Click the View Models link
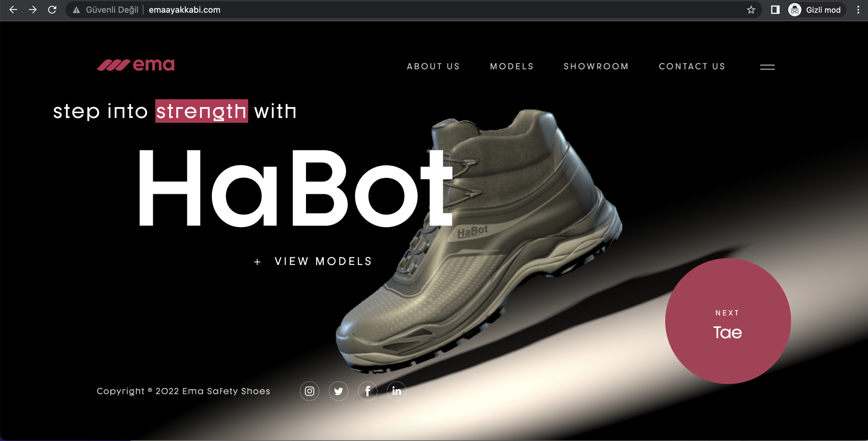The image size is (868, 441). point(323,261)
